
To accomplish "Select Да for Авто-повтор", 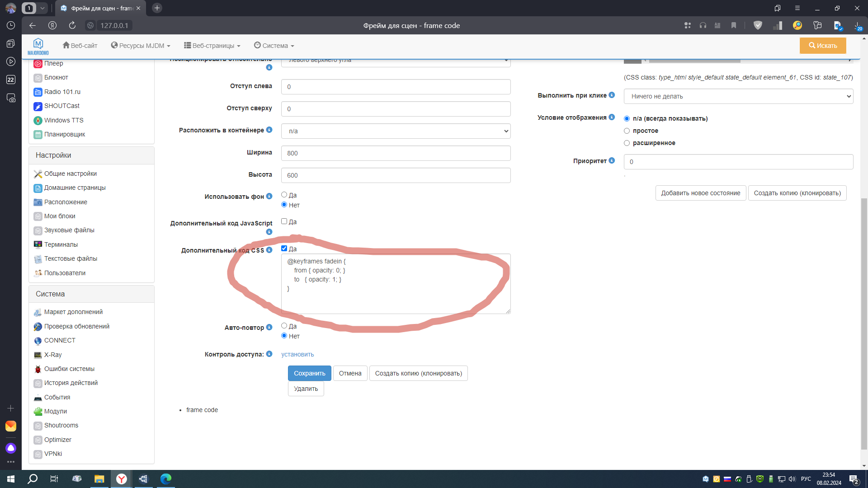I will pos(284,326).
